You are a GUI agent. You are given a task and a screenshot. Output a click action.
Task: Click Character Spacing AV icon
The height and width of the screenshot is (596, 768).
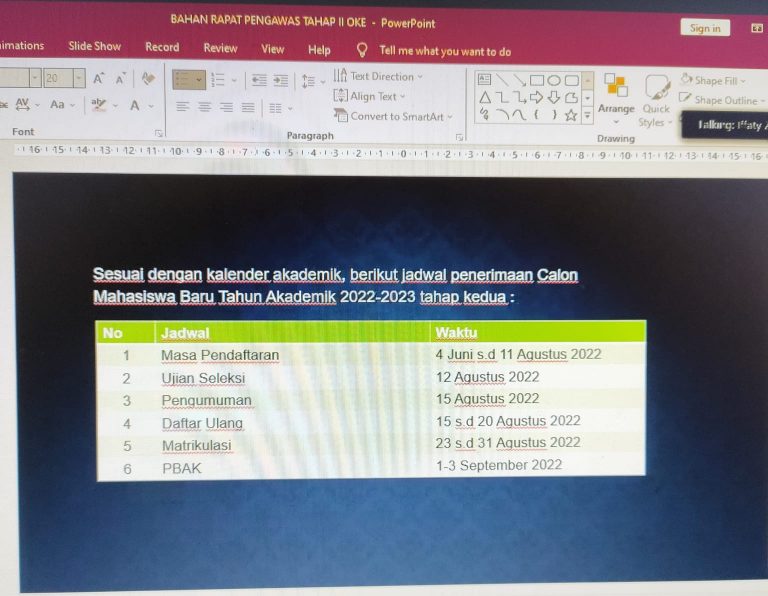[23, 104]
